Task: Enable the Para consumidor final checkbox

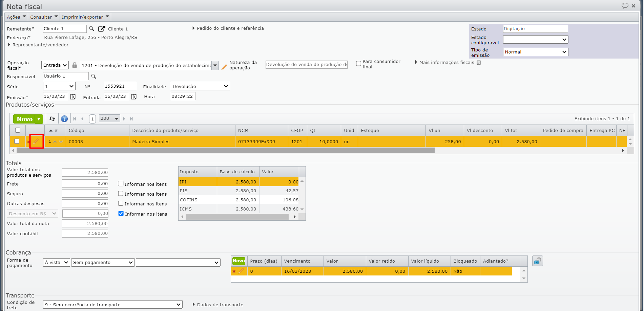Action: tap(358, 64)
